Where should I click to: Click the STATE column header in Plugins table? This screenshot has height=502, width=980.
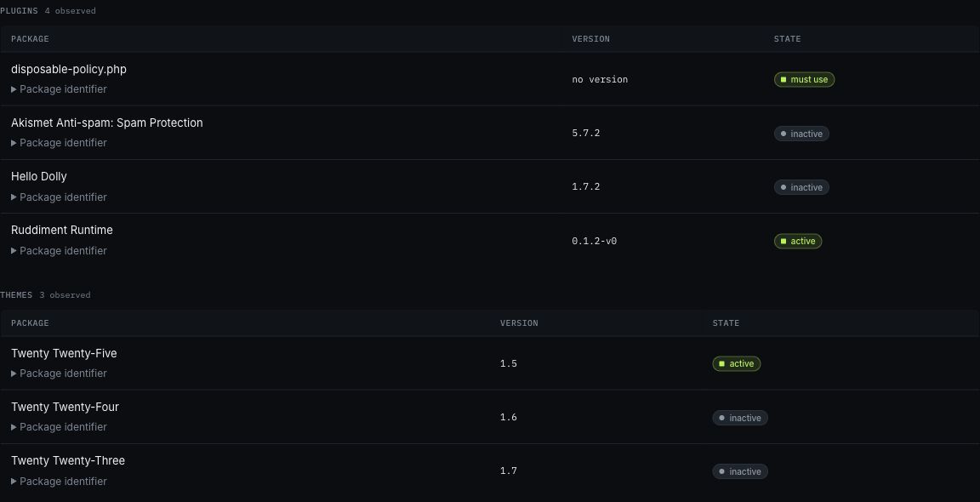[x=787, y=39]
